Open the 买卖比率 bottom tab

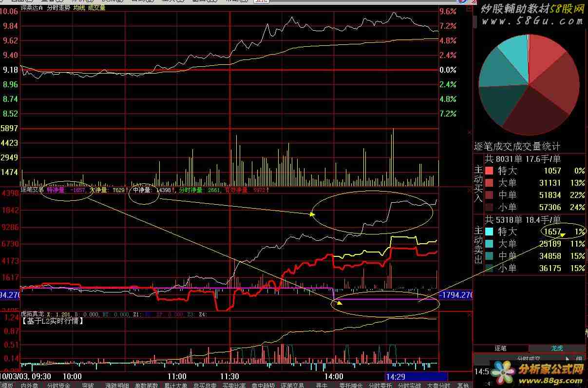(x=234, y=385)
